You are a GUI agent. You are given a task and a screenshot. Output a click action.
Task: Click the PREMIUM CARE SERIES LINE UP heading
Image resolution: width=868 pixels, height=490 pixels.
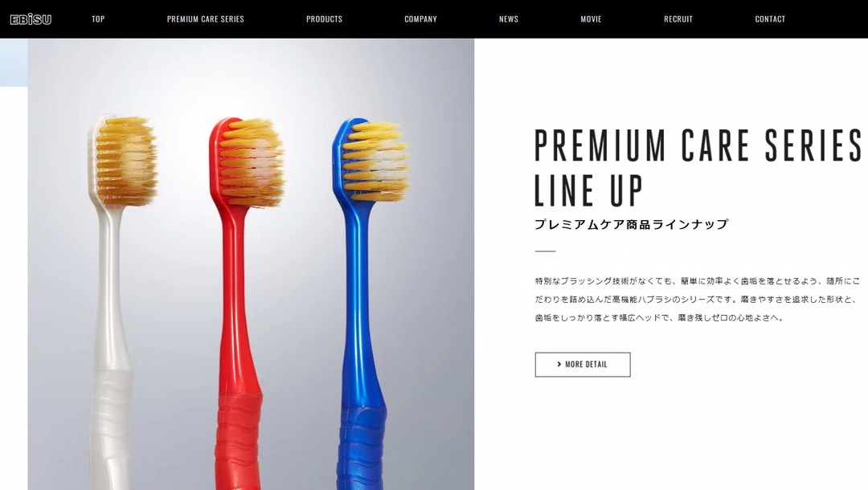point(698,167)
